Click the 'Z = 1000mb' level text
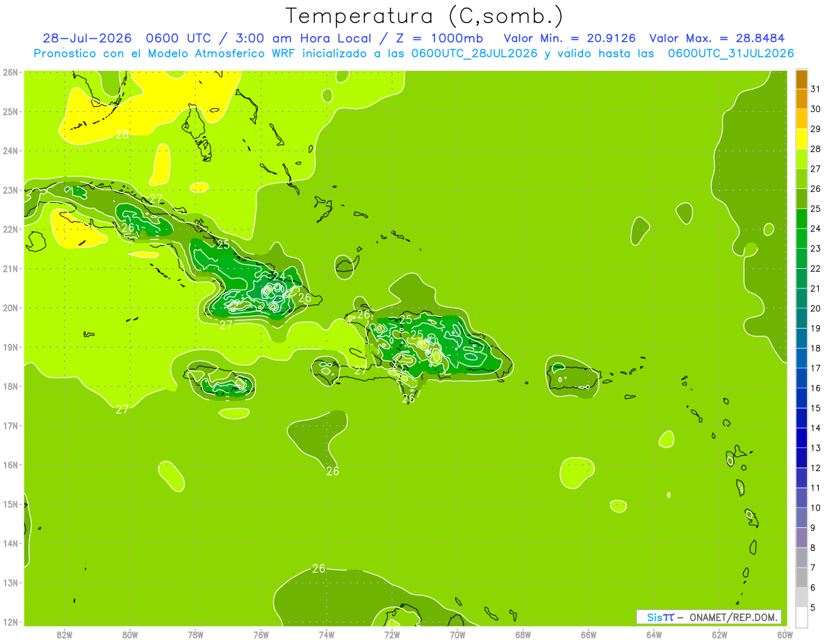 coord(440,38)
